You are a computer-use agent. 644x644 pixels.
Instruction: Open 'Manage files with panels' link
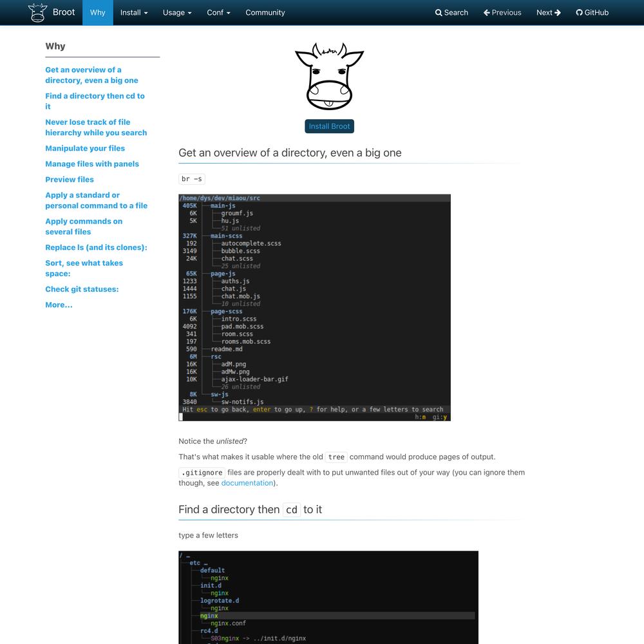coord(92,164)
